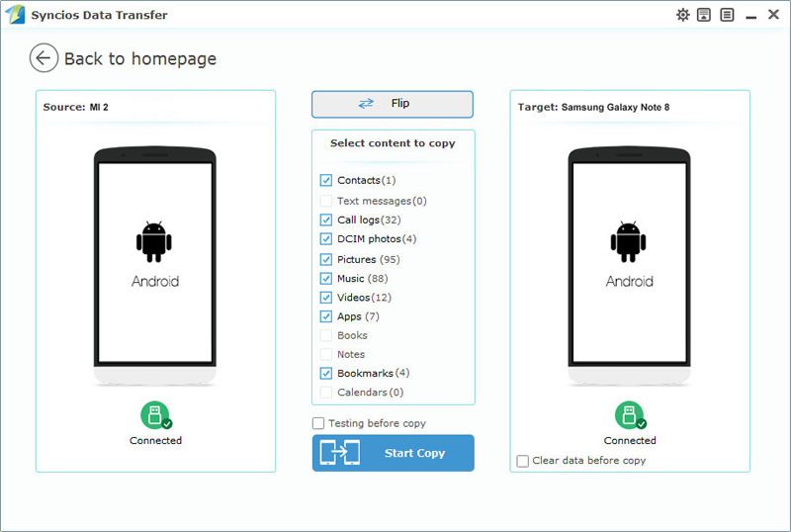Click 'Target: Samsung Galaxy Note 8' label

click(x=594, y=107)
